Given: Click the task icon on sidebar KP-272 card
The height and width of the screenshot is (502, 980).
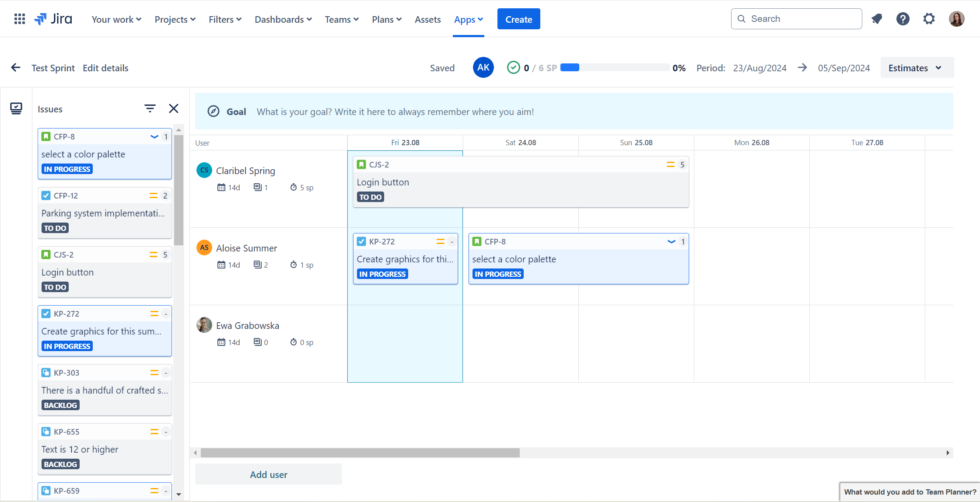Looking at the screenshot, I should [x=46, y=314].
